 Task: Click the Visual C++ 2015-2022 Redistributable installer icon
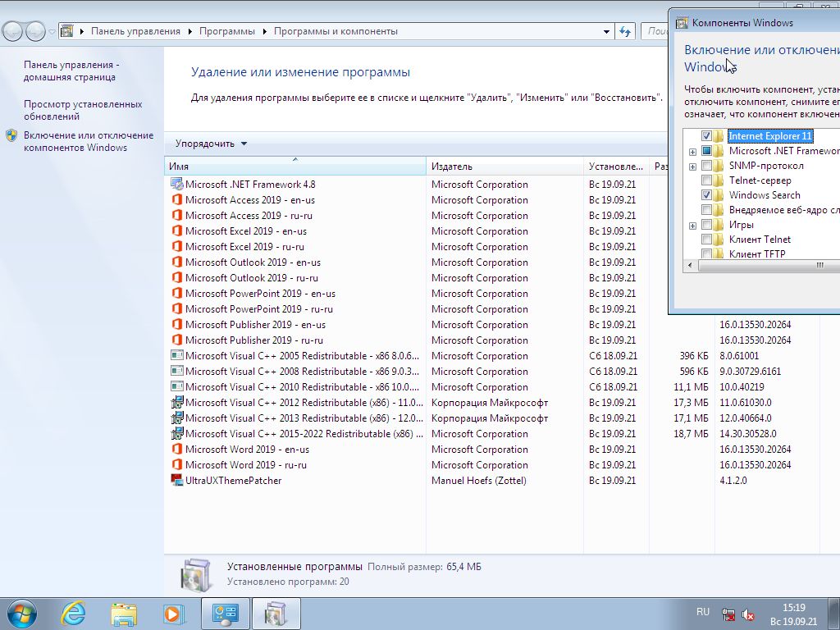[x=177, y=433]
